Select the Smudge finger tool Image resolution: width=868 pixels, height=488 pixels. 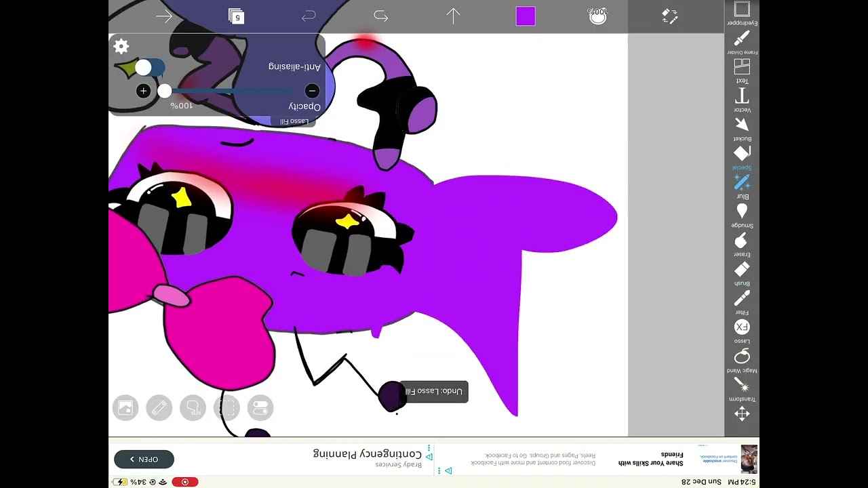click(x=742, y=241)
